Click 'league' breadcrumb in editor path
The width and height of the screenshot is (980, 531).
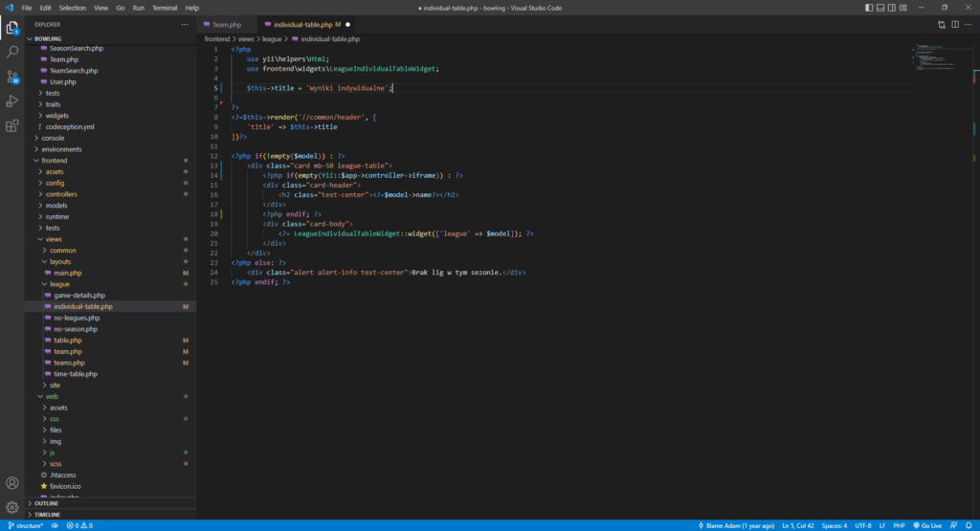pos(271,38)
